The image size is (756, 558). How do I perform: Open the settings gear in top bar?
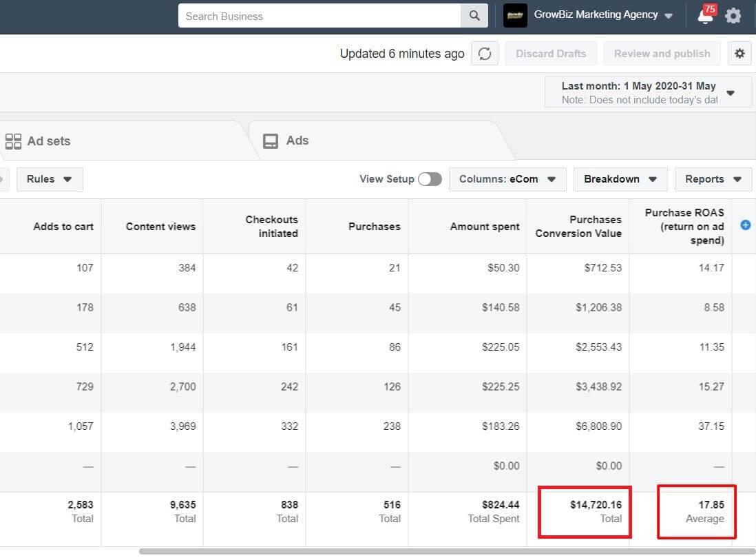point(733,16)
